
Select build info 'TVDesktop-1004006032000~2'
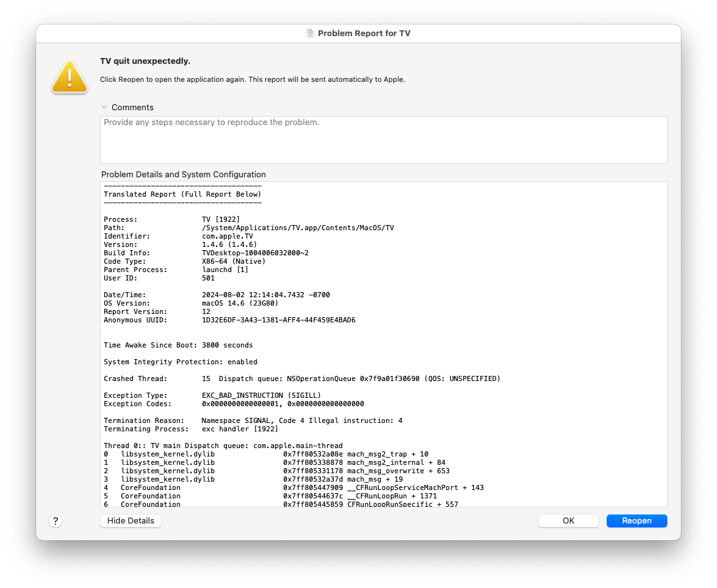pos(255,253)
